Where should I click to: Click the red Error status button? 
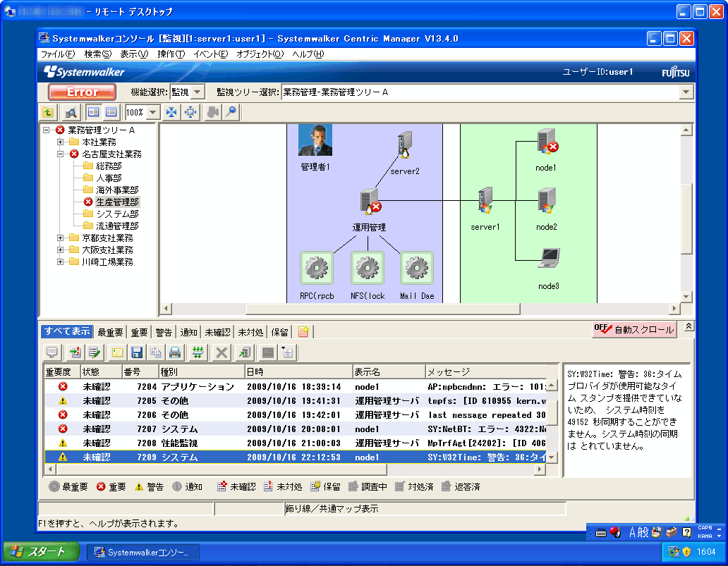coord(82,92)
